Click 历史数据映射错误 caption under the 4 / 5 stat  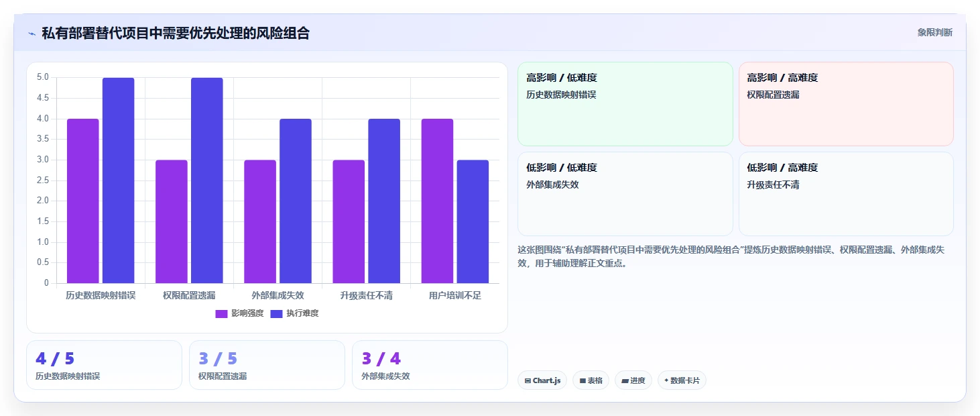[68, 376]
